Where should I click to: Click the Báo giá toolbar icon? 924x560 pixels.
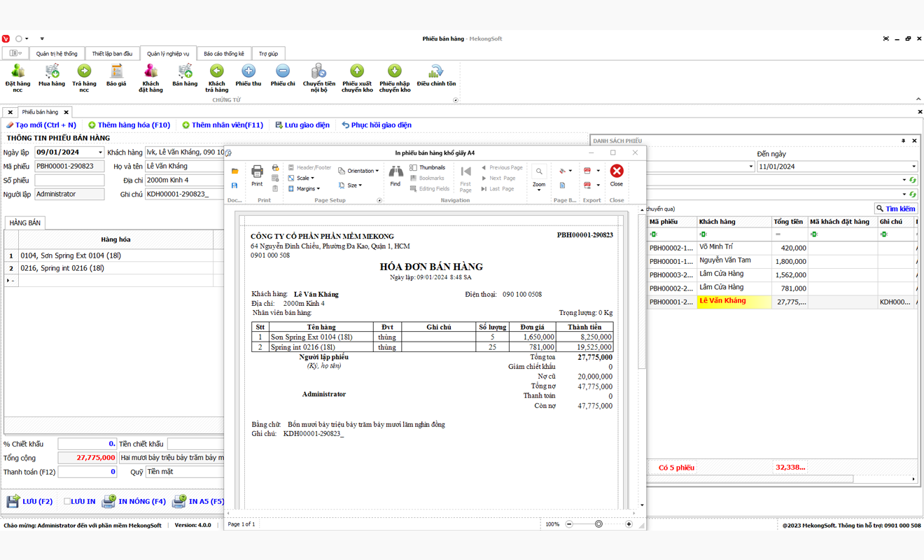(116, 76)
